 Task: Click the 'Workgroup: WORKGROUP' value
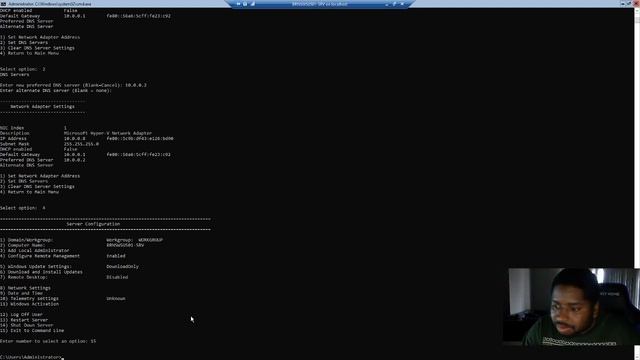(135, 240)
